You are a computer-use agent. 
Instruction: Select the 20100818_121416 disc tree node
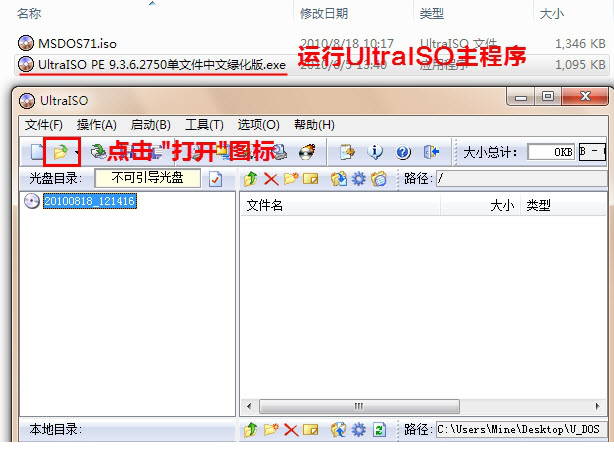click(x=90, y=201)
